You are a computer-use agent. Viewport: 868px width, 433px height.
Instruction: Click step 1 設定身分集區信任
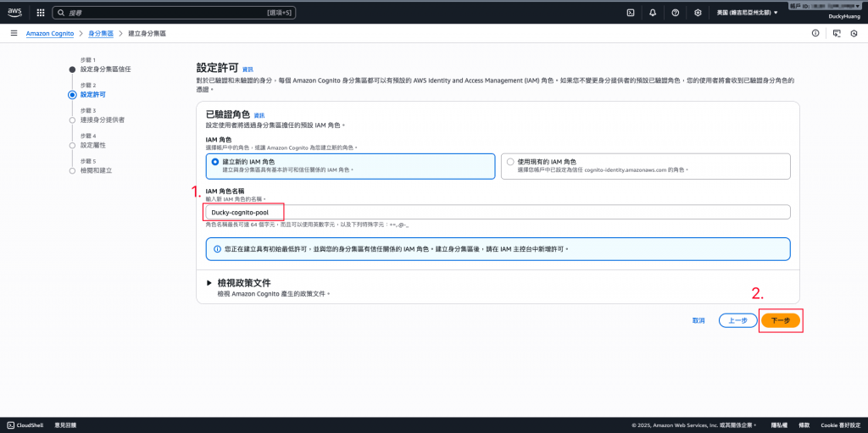point(106,69)
